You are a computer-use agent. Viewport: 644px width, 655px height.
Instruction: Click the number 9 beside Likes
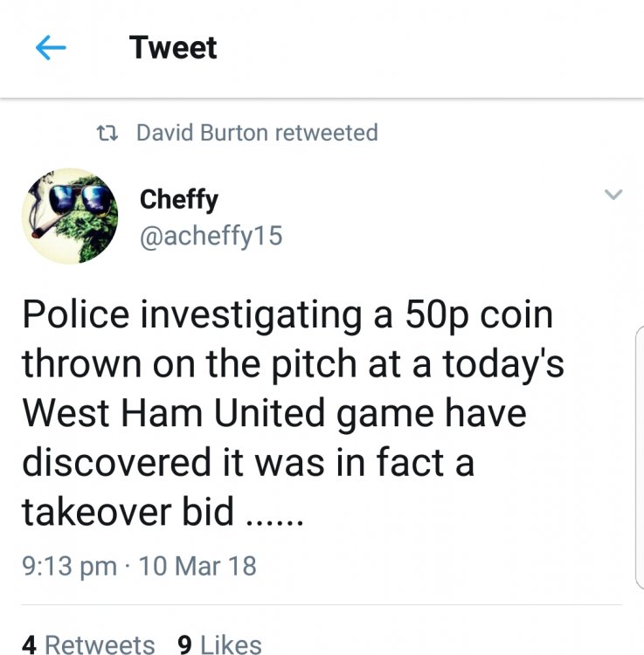pos(184,645)
